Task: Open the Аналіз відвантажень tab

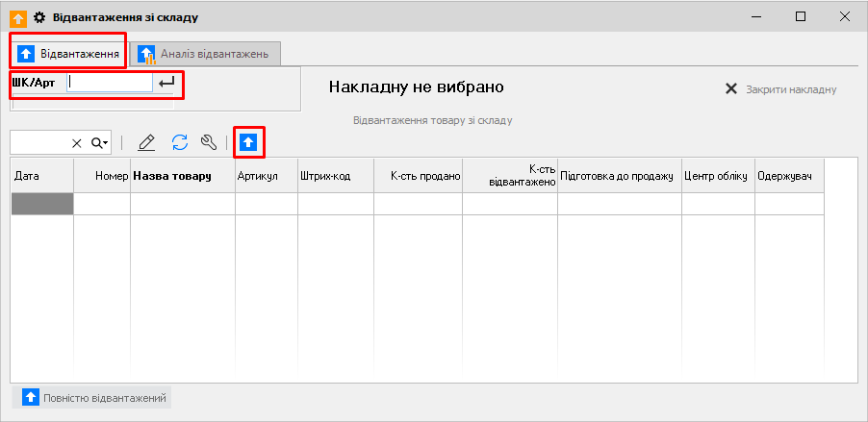Action: [205, 54]
